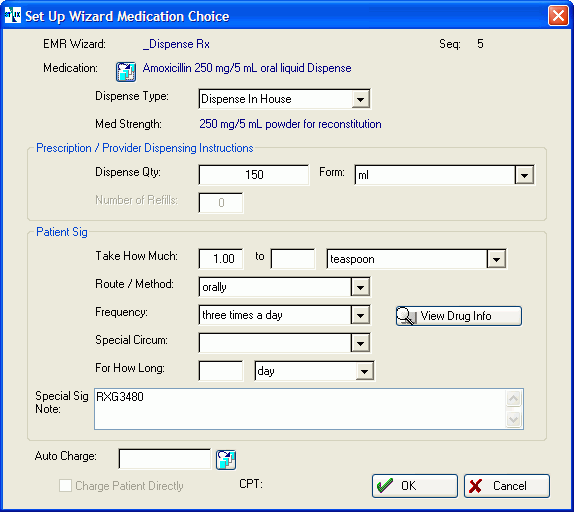
Task: Toggle the Charge Patient Directly checkbox
Action: [x=65, y=486]
